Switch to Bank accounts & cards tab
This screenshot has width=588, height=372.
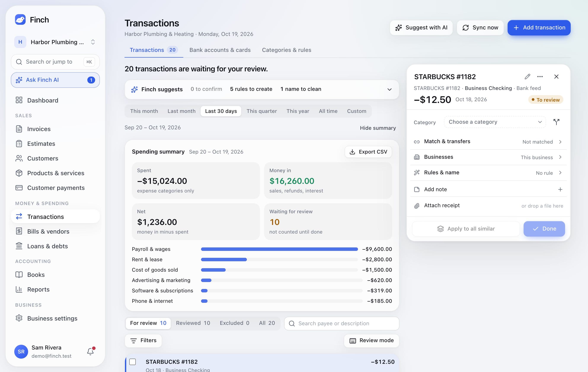pyautogui.click(x=220, y=50)
